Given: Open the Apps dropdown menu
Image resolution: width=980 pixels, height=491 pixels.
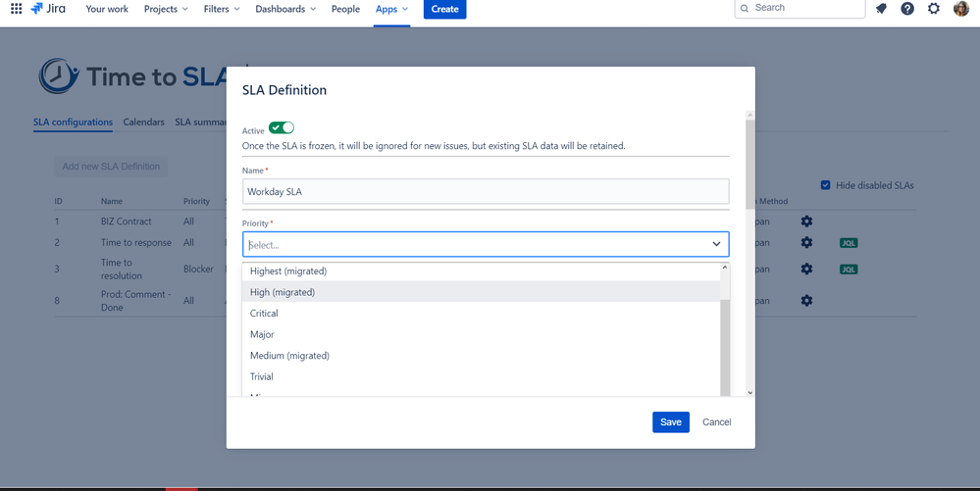Looking at the screenshot, I should [x=391, y=9].
